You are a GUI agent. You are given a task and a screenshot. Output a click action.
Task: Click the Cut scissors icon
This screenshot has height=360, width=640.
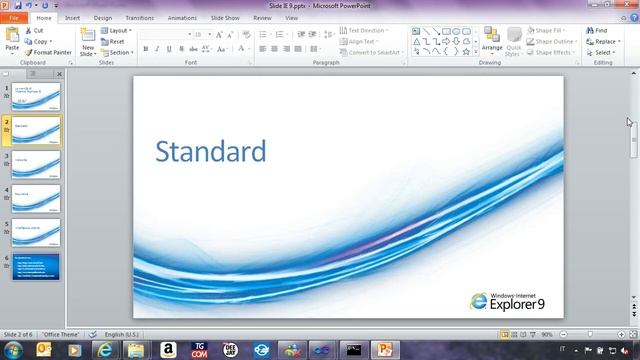coord(28,31)
